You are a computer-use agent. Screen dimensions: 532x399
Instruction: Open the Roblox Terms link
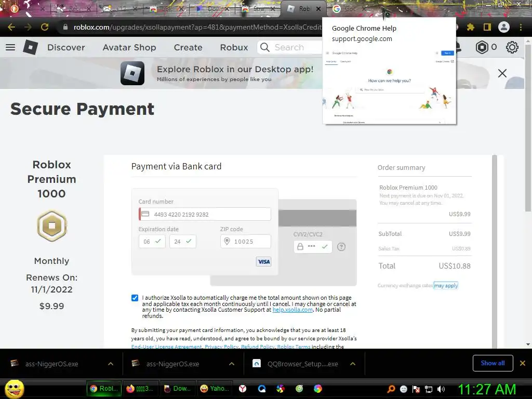coord(294,347)
